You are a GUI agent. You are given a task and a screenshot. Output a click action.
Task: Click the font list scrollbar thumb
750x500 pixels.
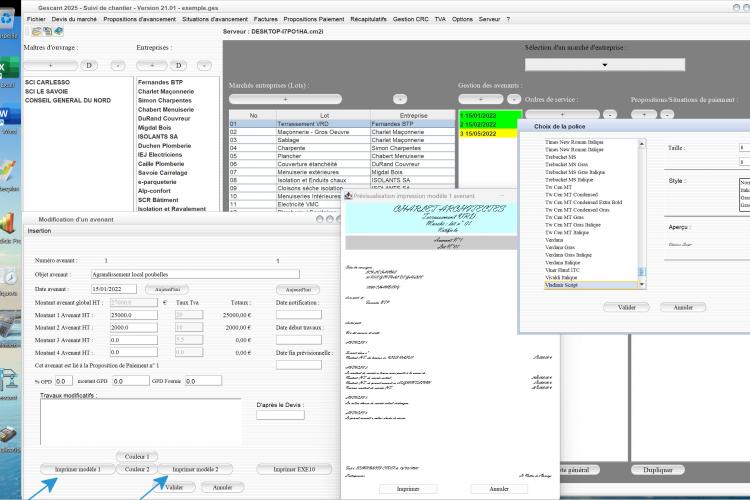point(642,272)
